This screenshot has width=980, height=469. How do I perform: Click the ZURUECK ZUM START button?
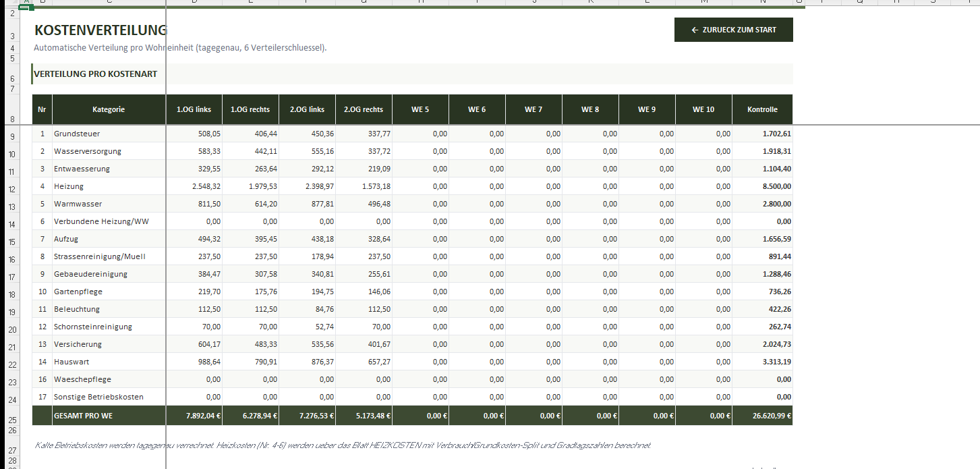(733, 29)
